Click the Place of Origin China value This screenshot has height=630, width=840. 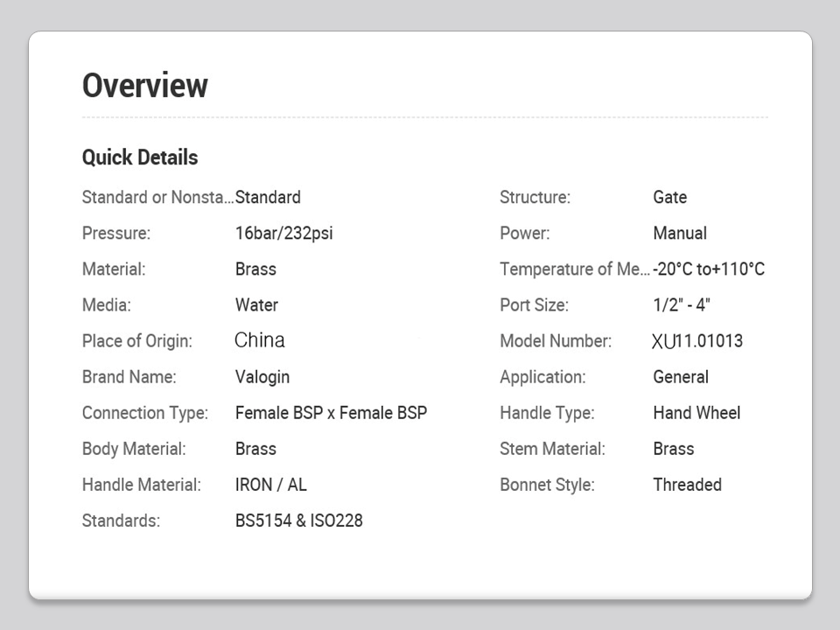point(260,340)
